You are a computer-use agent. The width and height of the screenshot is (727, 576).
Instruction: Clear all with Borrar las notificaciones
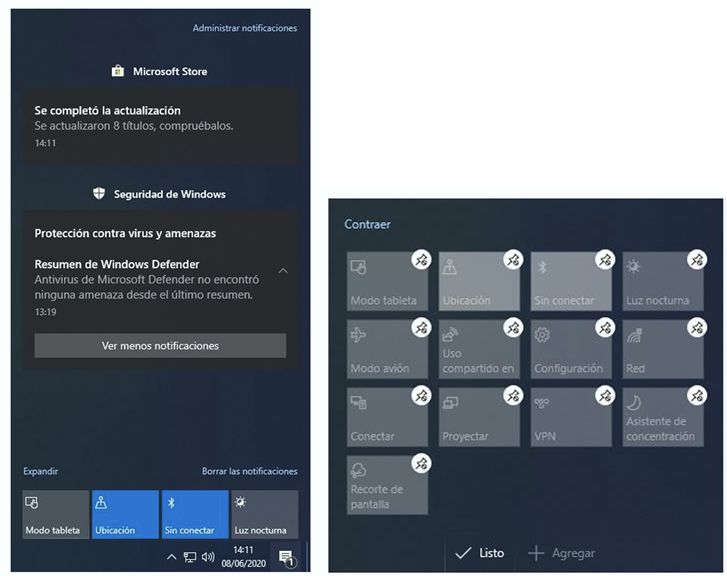coord(249,471)
